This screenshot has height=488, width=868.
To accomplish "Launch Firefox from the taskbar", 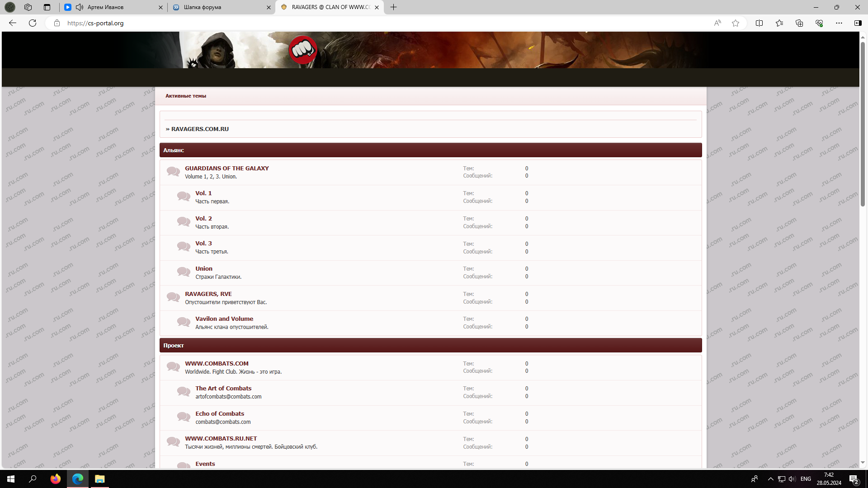I will click(55, 479).
